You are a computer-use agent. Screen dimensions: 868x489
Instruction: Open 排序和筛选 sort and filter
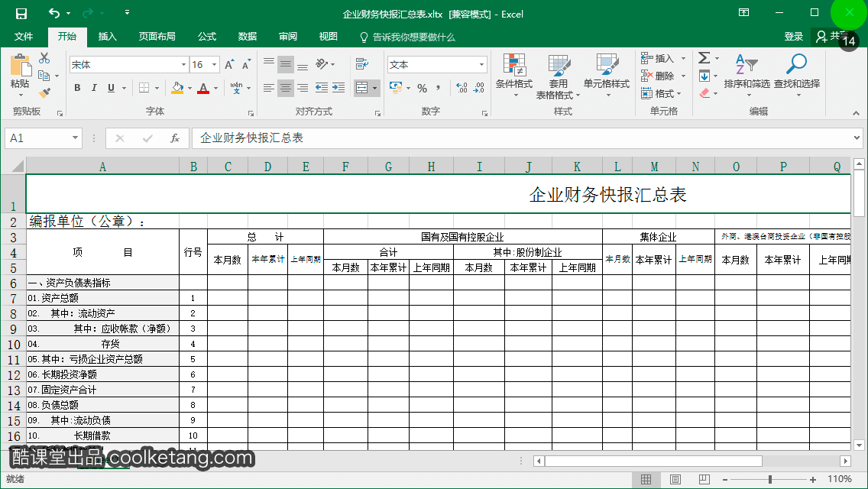(x=747, y=76)
